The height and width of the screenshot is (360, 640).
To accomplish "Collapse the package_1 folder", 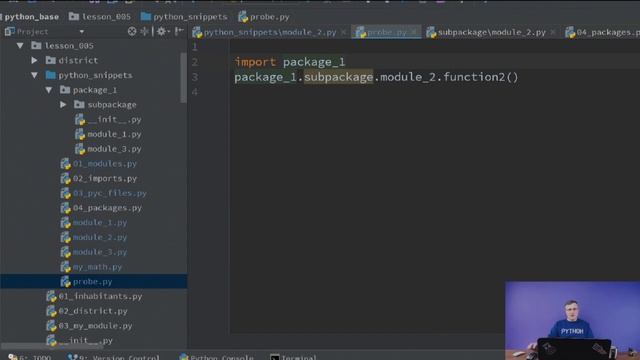I will pos(49,90).
